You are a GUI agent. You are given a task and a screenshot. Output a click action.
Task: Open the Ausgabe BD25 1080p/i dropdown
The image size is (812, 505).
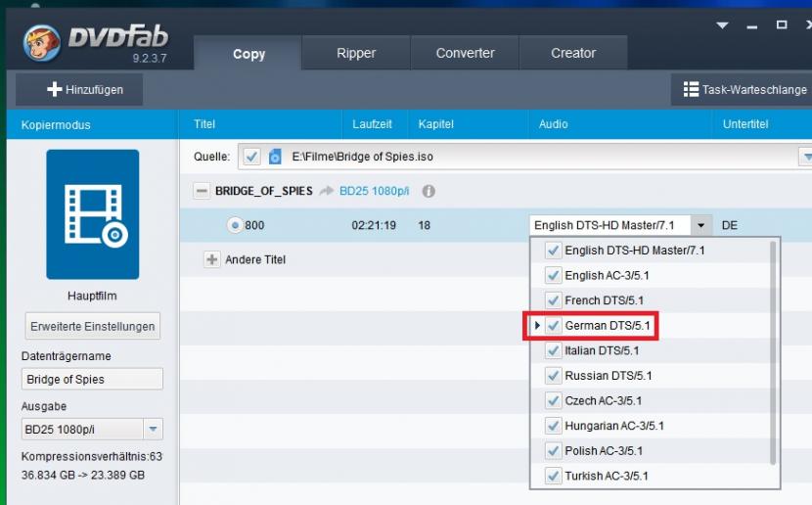[153, 429]
